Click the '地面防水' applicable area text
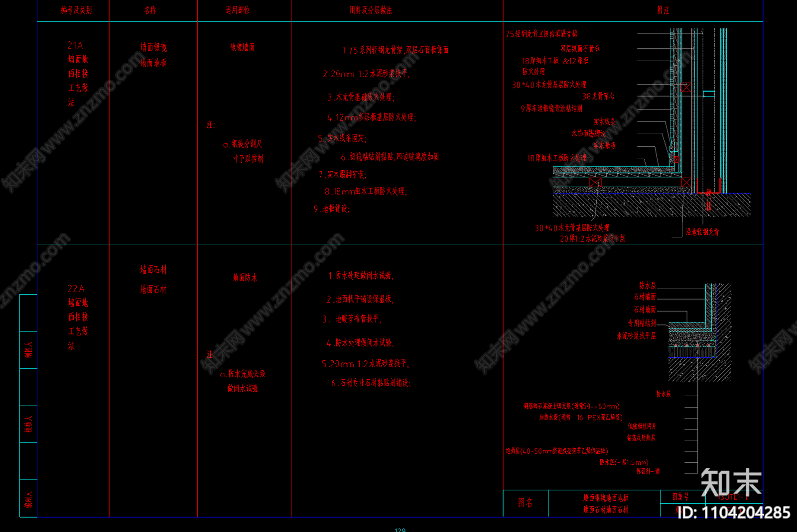 tap(245, 278)
